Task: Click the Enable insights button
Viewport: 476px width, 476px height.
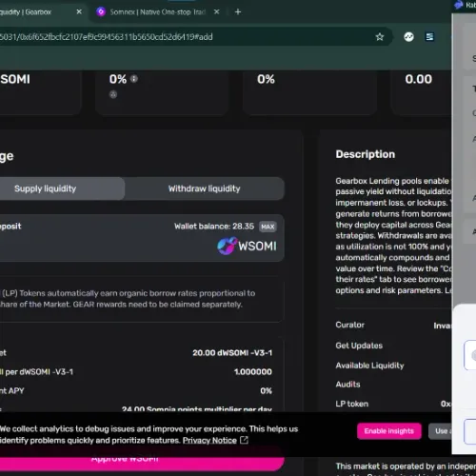Action: [x=389, y=431]
